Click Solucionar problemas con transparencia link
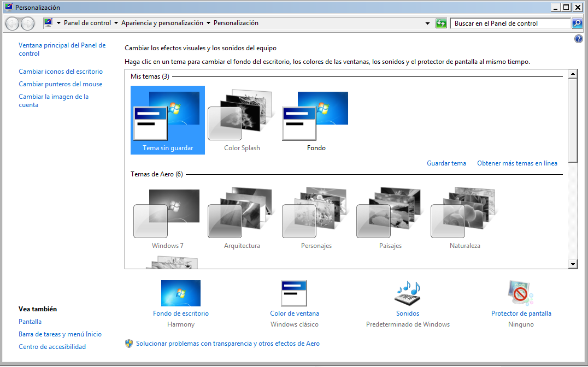588x367 pixels. point(228,344)
